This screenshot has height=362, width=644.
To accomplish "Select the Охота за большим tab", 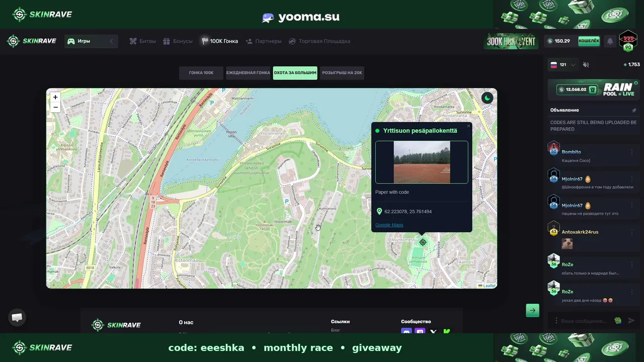I will pyautogui.click(x=295, y=73).
